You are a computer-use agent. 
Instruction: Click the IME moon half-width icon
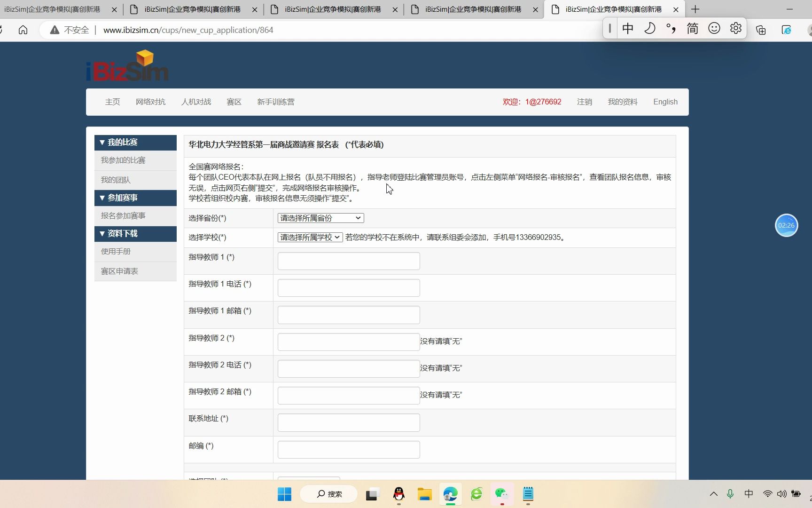pos(649,29)
